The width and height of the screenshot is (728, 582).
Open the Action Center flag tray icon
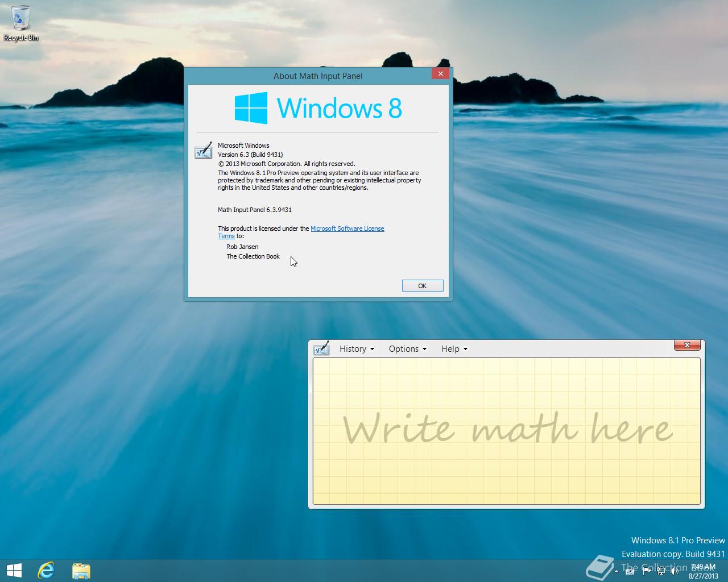click(x=646, y=571)
